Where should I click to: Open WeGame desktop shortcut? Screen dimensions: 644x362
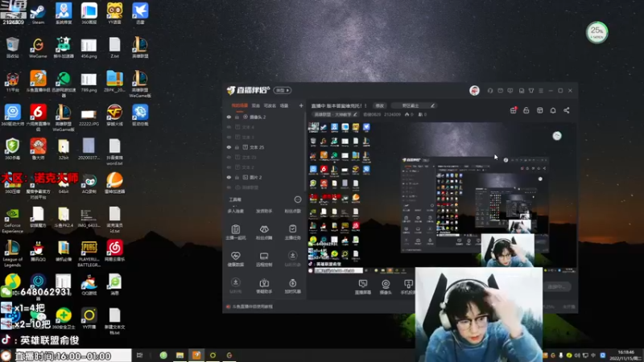pos(38,47)
